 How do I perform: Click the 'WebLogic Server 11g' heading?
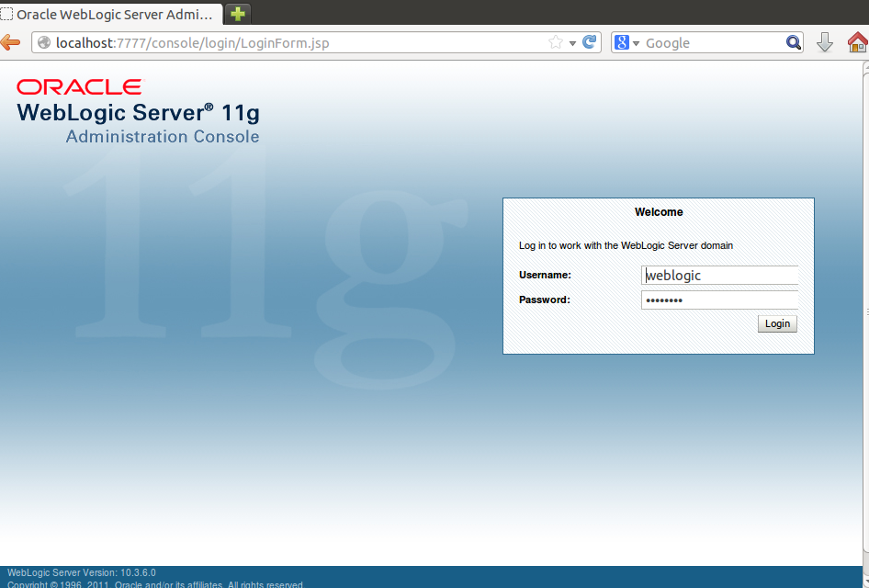138,113
